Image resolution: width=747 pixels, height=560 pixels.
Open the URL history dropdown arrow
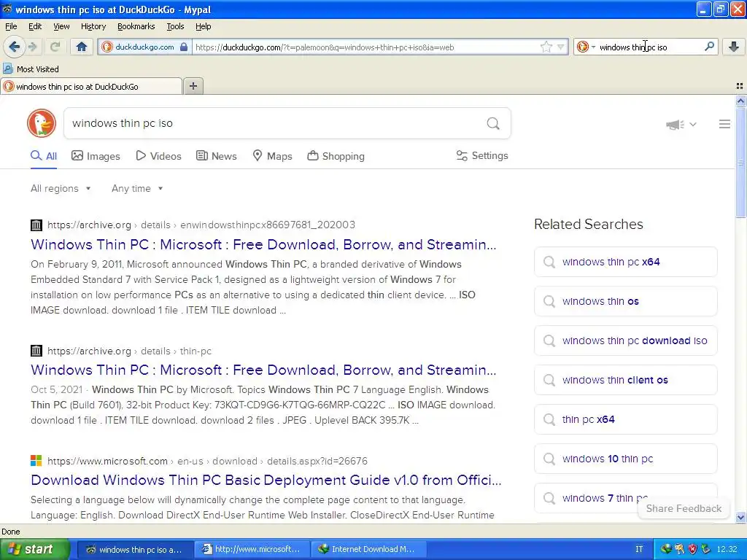pyautogui.click(x=561, y=47)
